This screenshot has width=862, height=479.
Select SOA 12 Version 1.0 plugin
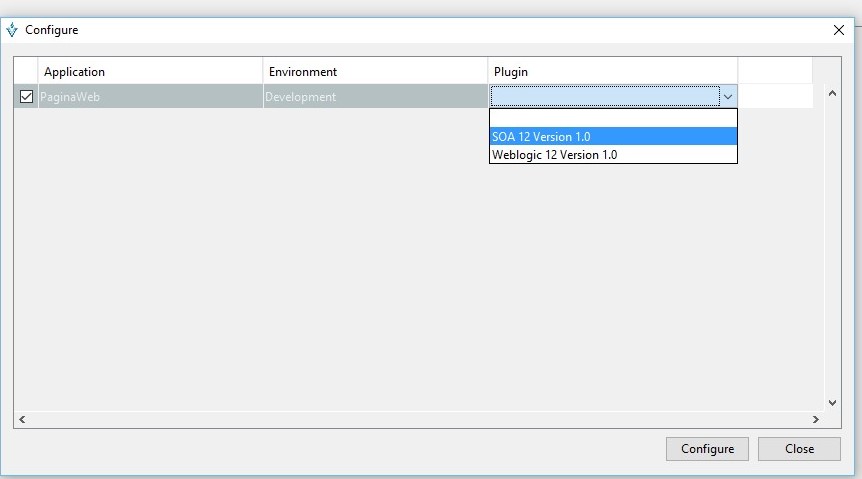pos(612,137)
